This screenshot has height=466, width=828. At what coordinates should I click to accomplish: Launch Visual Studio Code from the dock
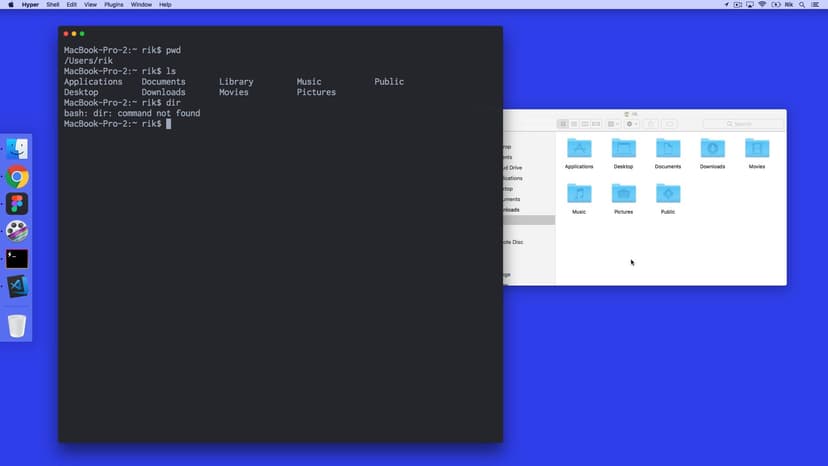click(17, 286)
